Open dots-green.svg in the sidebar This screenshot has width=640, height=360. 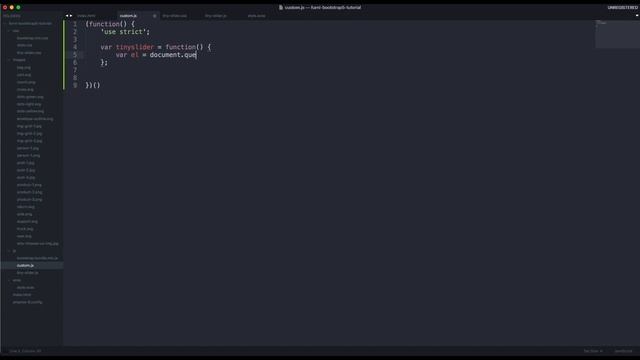[30, 97]
